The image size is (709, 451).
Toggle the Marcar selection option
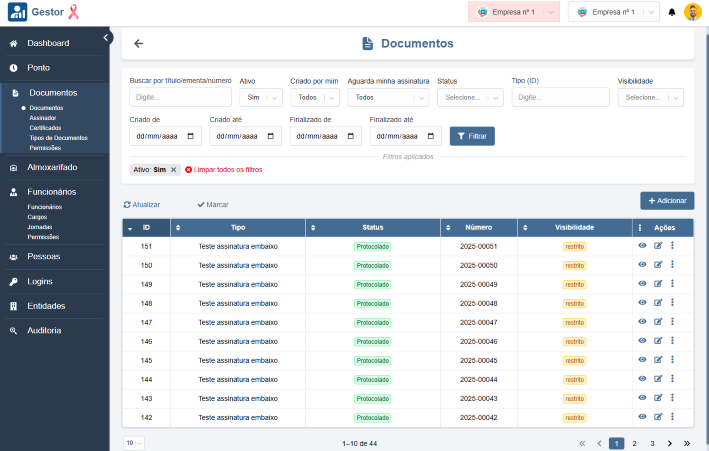tap(213, 204)
